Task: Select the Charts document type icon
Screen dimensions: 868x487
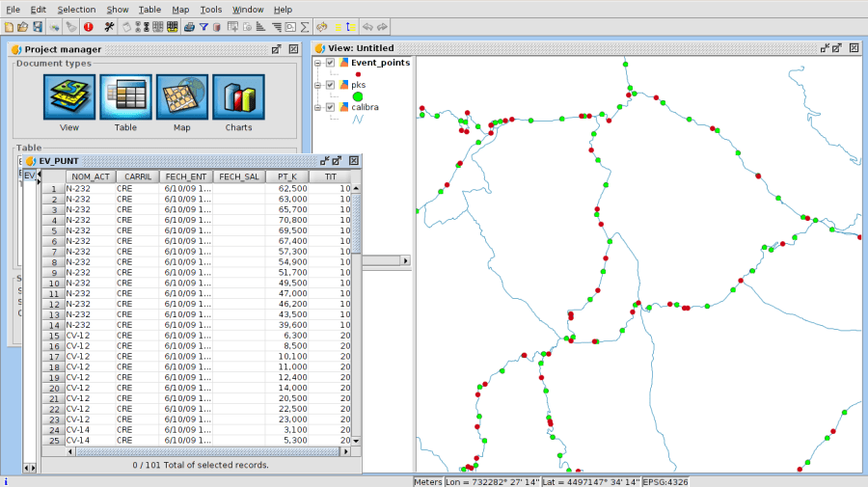Action: coord(238,96)
